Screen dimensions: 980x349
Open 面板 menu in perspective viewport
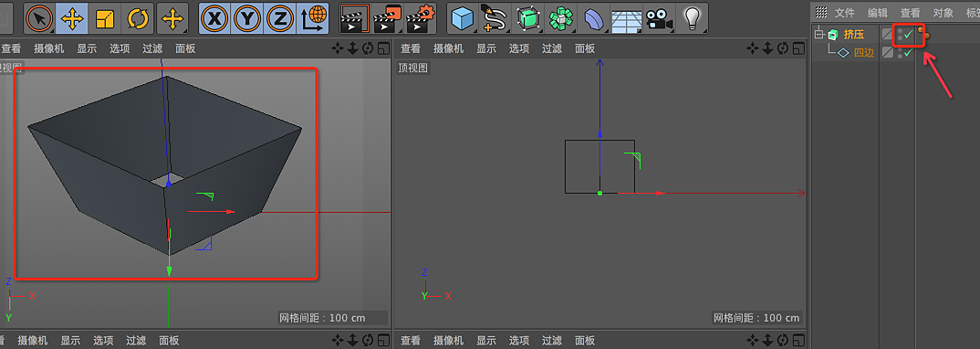click(185, 48)
